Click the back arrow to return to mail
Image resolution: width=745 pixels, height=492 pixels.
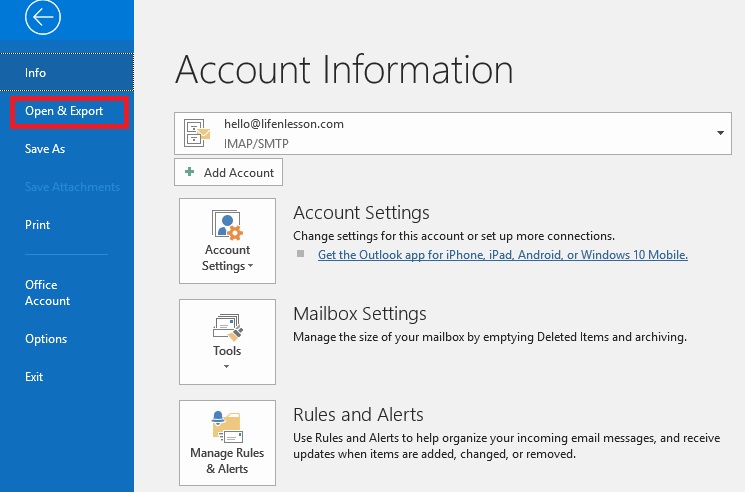pos(43,18)
